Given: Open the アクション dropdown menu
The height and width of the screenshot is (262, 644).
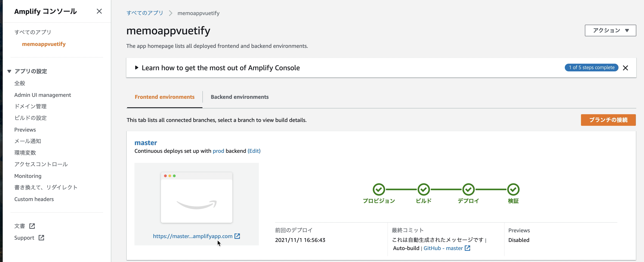Looking at the screenshot, I should click(x=610, y=30).
